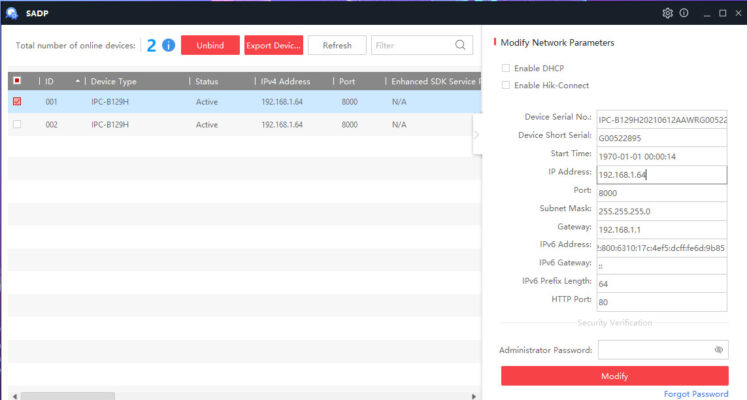Click the port 8000 cell in row 001

pyautogui.click(x=349, y=102)
